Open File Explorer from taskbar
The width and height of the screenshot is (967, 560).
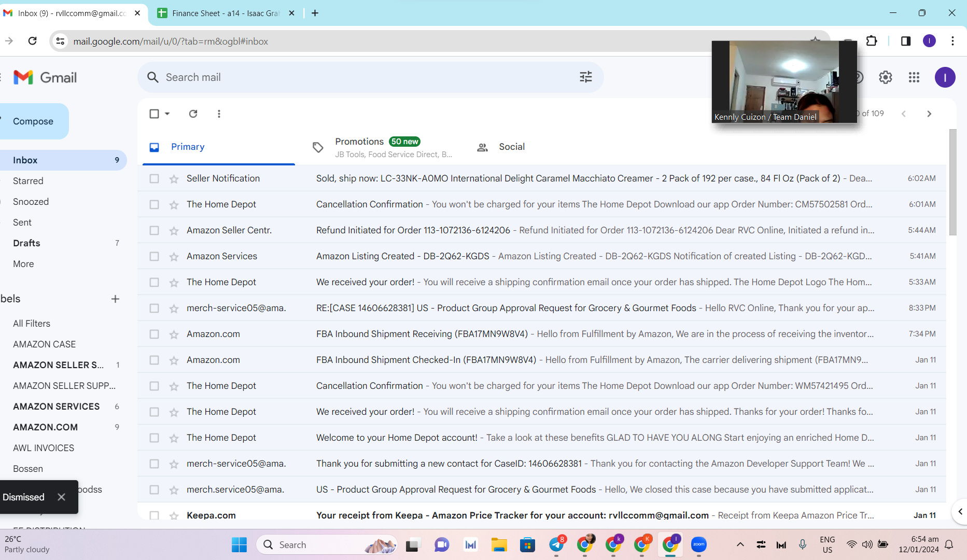(x=499, y=544)
